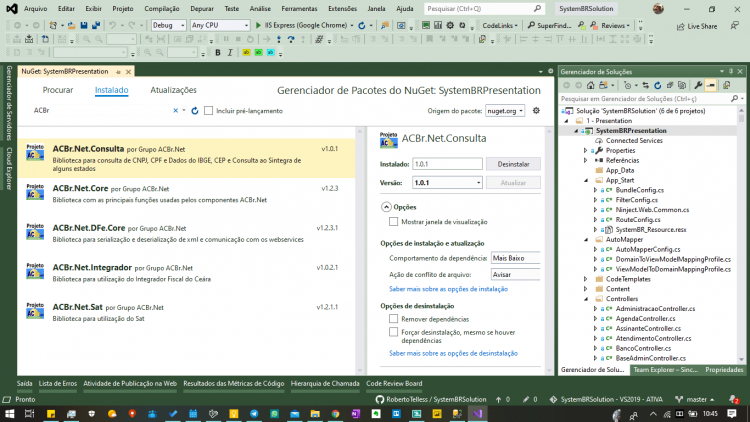The height and width of the screenshot is (422, 750).
Task: Open the Arquivo menu
Action: (x=35, y=9)
